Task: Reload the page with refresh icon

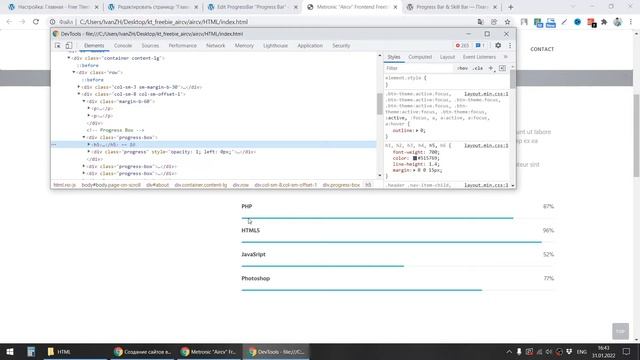Action: pos(36,22)
